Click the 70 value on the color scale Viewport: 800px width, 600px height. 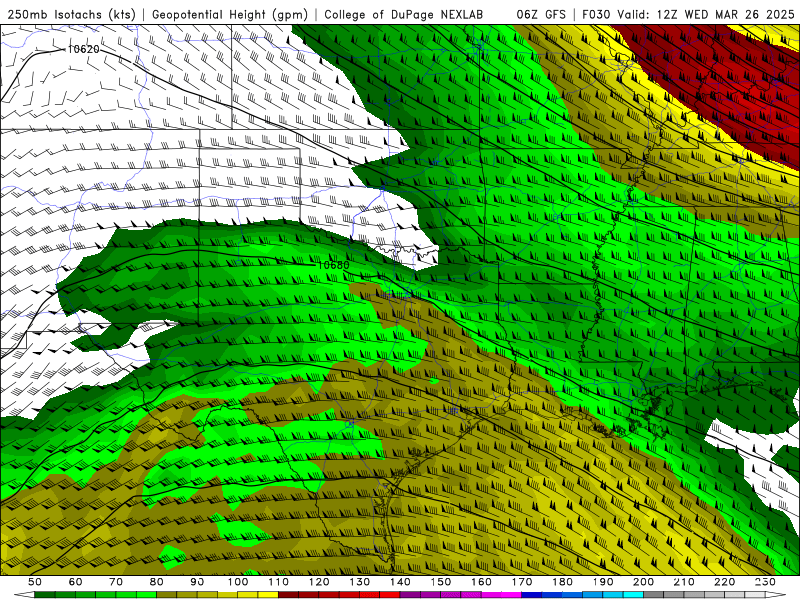116,582
